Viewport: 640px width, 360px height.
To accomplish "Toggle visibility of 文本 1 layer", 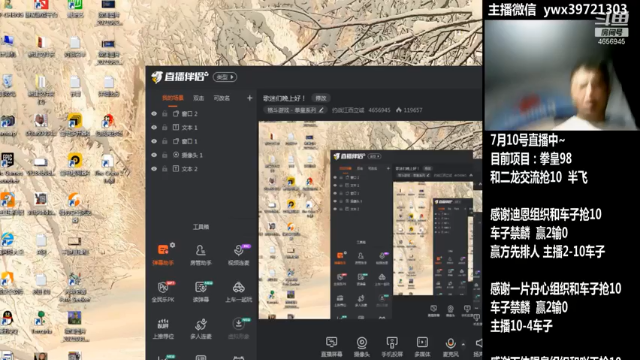I will (x=154, y=127).
